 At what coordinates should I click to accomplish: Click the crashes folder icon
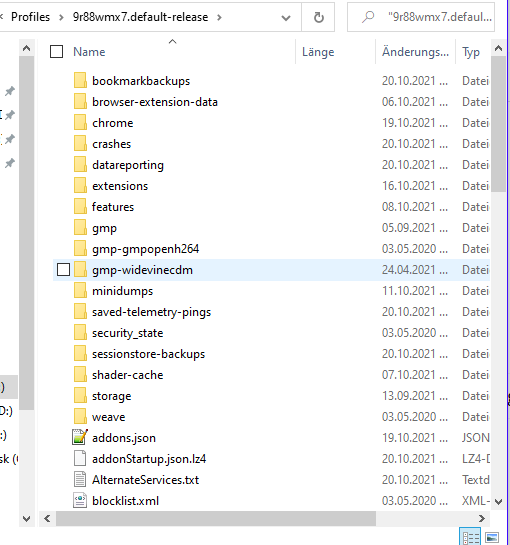80,144
